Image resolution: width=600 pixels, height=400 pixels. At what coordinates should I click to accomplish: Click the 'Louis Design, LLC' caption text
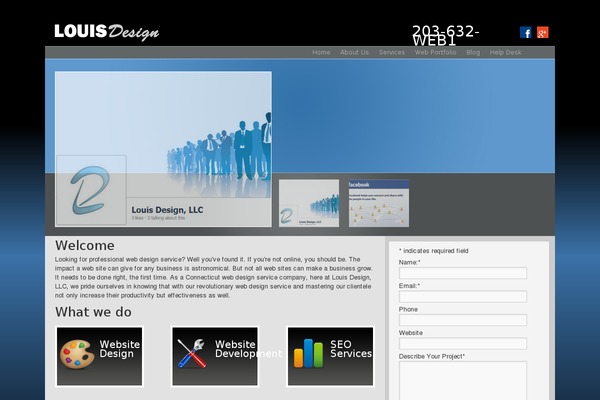coord(167,210)
